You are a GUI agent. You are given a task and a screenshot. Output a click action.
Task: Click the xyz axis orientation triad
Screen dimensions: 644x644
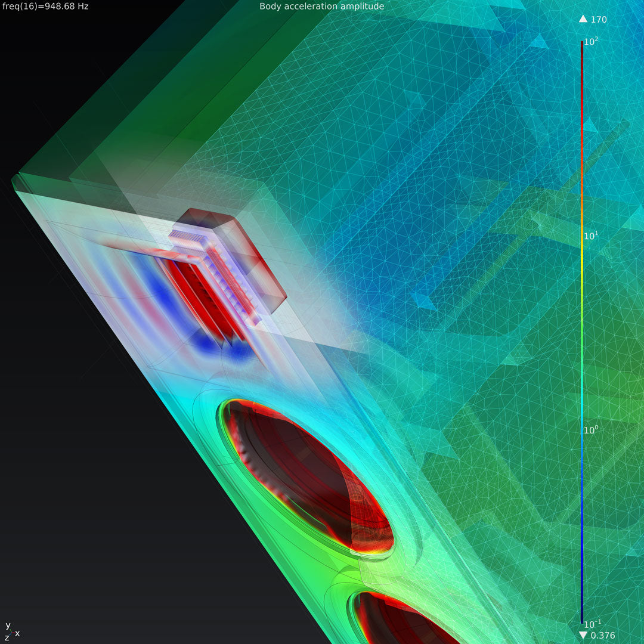coord(12,632)
